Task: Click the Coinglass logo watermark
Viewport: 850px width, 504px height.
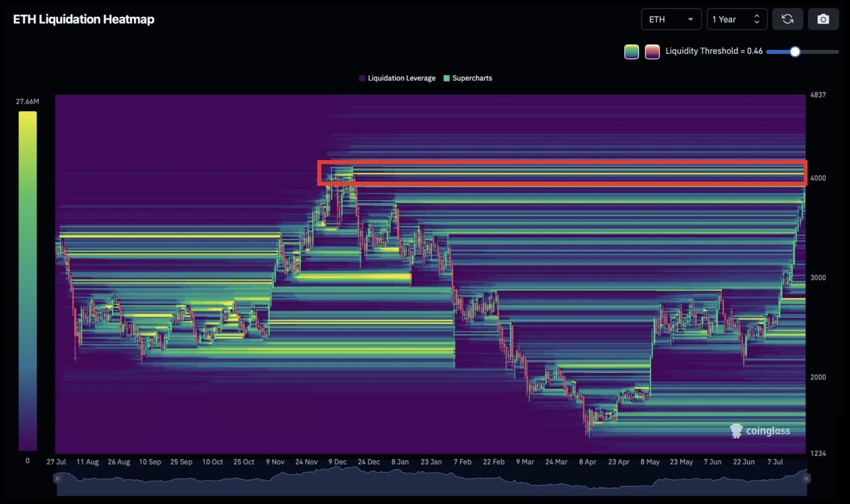Action: (760, 430)
